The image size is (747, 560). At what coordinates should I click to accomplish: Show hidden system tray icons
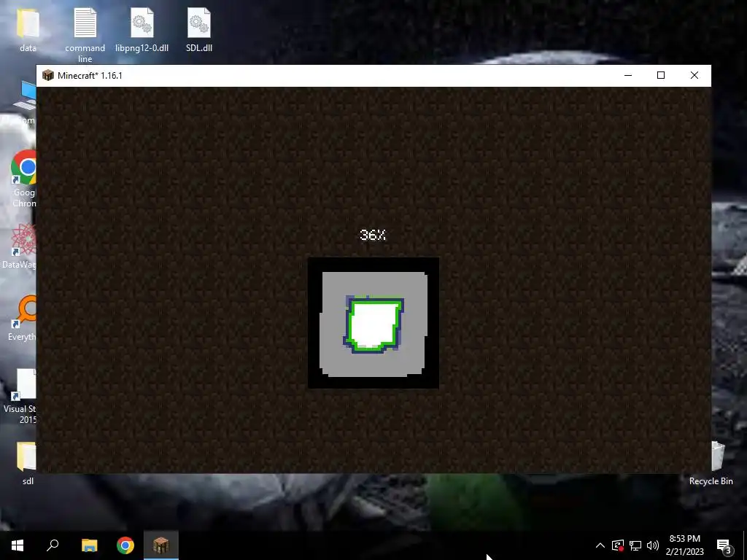click(x=600, y=545)
